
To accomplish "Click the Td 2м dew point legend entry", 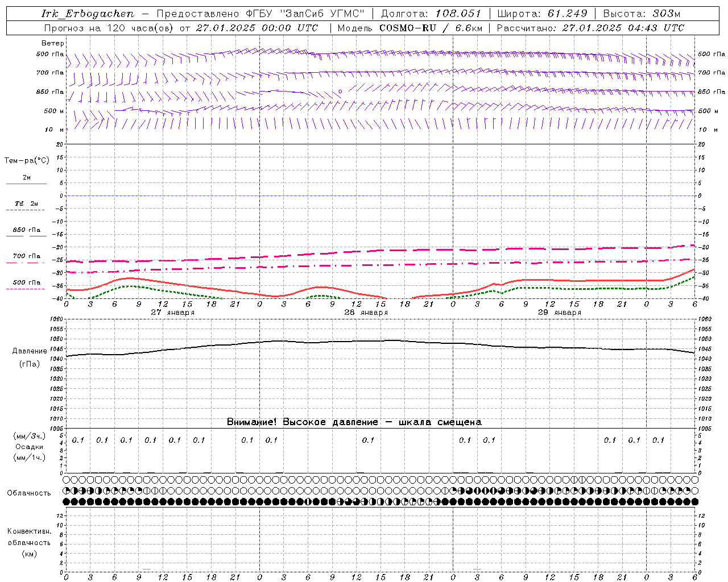I will pos(27,203).
